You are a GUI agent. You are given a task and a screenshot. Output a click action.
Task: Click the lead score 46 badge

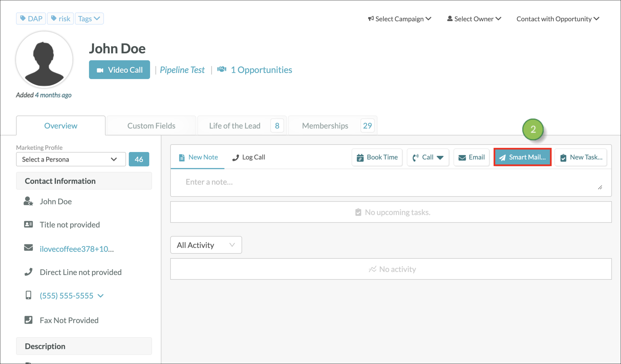click(139, 159)
